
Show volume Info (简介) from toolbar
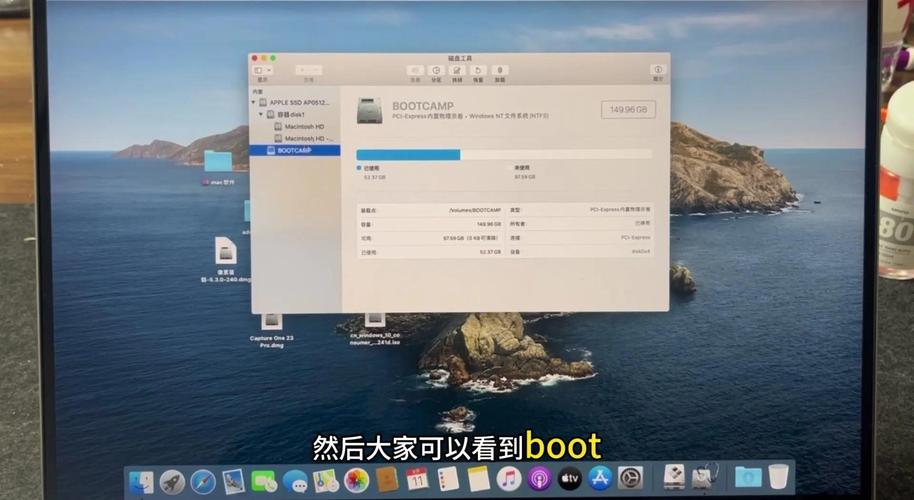(x=658, y=70)
